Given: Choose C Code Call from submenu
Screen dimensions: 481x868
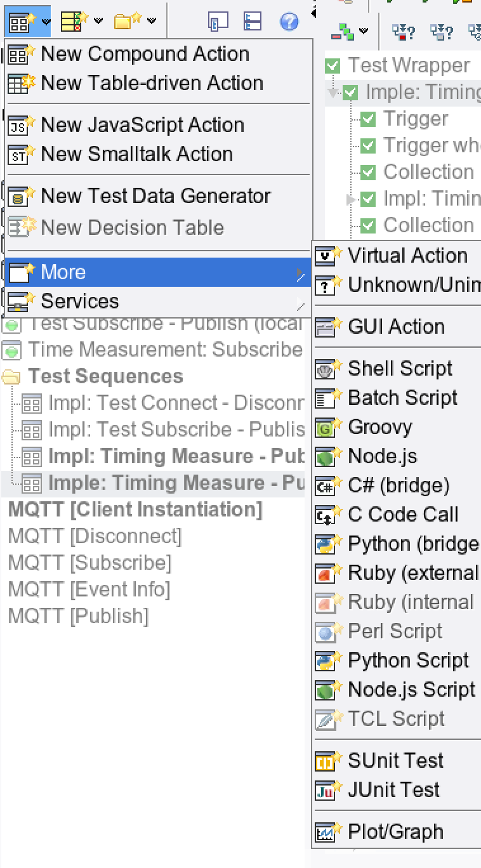Looking at the screenshot, I should [403, 515].
